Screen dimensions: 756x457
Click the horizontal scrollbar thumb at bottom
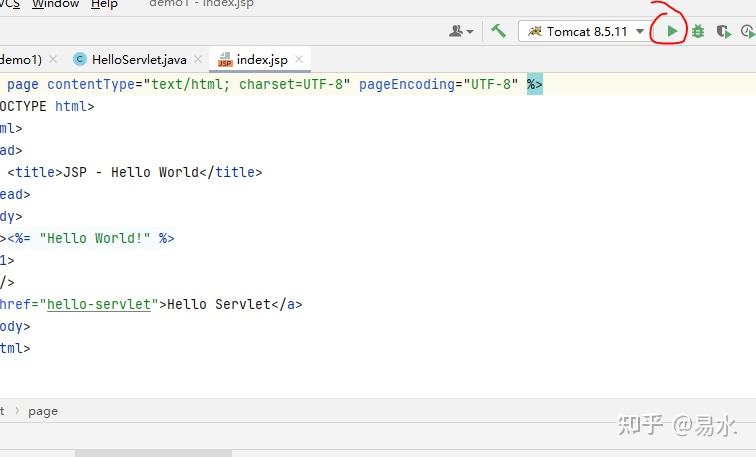coord(153,453)
